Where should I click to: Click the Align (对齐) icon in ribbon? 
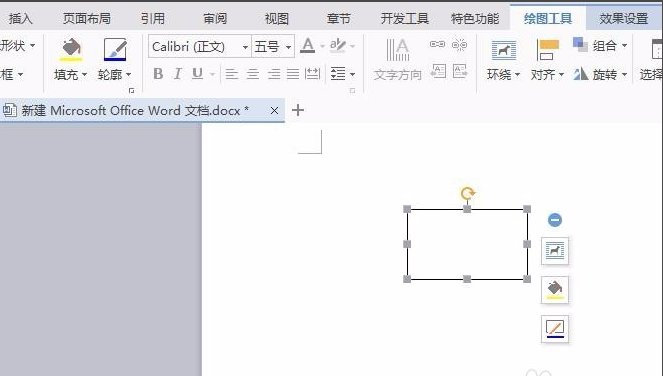548,50
